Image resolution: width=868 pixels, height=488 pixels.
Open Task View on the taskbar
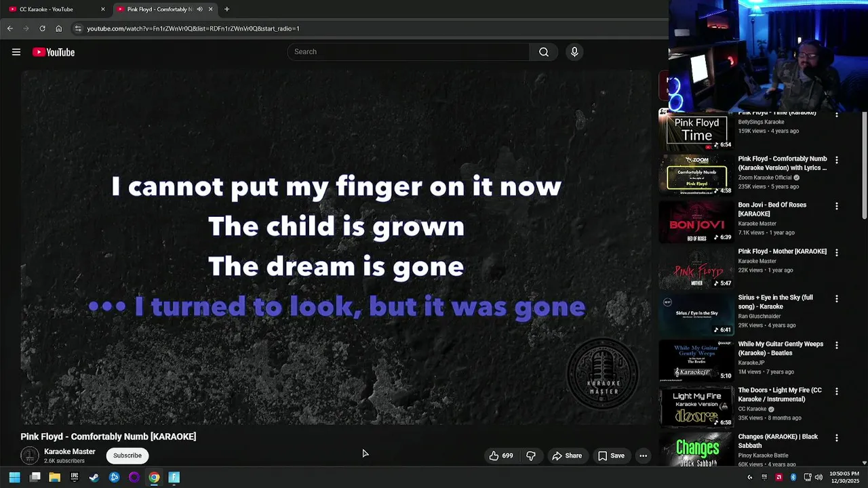(35, 477)
